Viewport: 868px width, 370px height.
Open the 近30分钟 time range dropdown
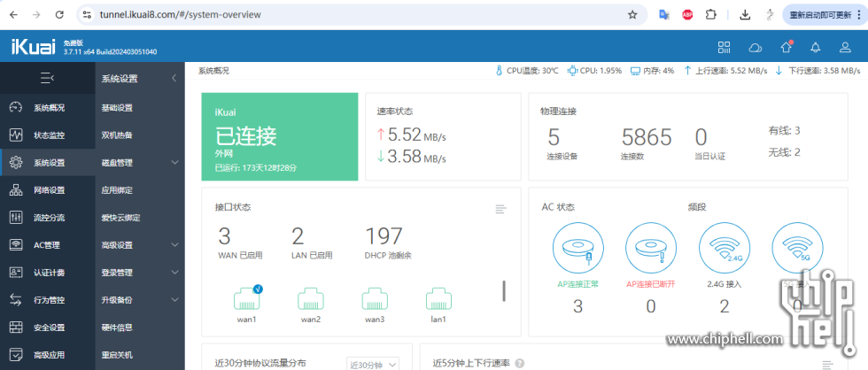[373, 365]
